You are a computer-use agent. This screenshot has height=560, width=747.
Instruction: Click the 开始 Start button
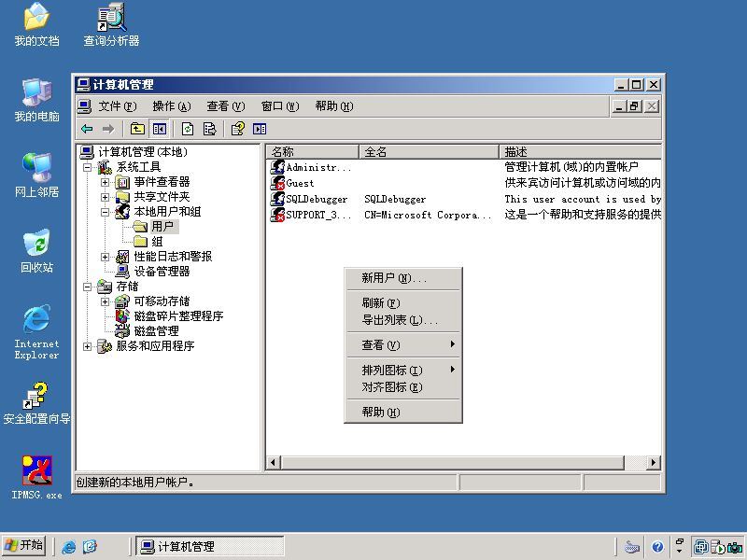24,545
